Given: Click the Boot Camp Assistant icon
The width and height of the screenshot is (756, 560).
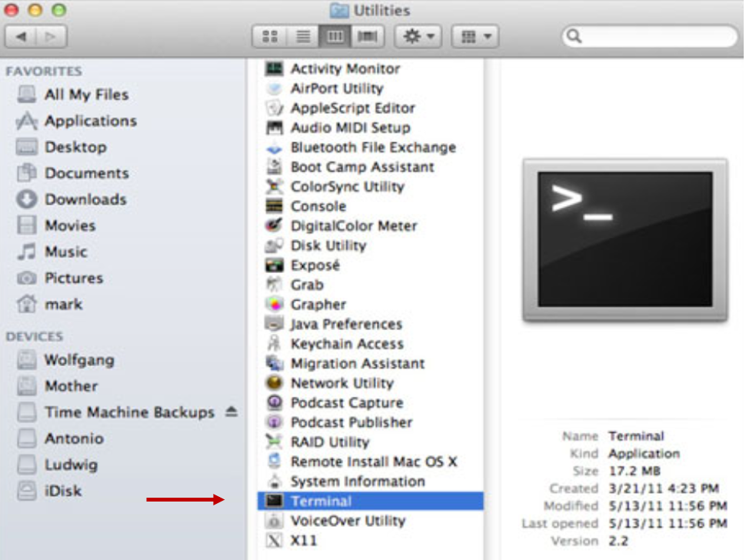Looking at the screenshot, I should [x=275, y=167].
